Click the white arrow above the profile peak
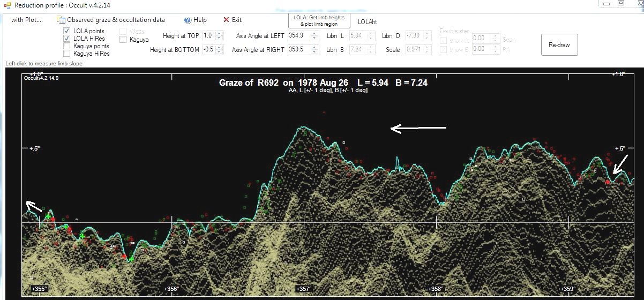Screen dimensions: 644x300 (x=418, y=128)
